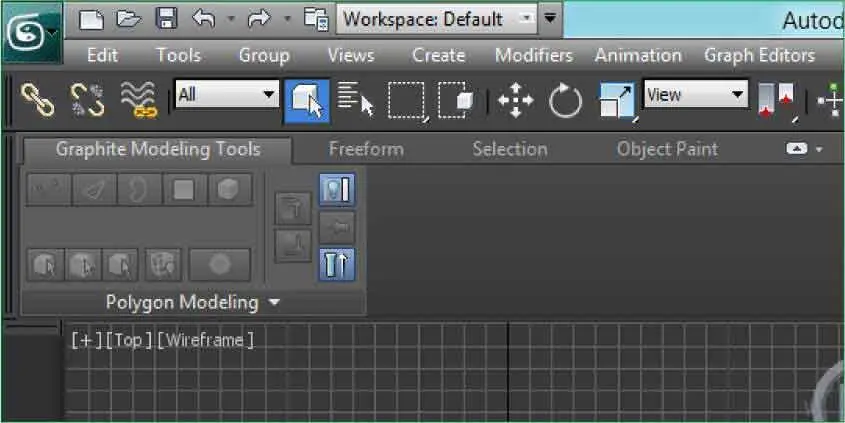Click the Rectangular Selection Region icon

click(x=407, y=100)
